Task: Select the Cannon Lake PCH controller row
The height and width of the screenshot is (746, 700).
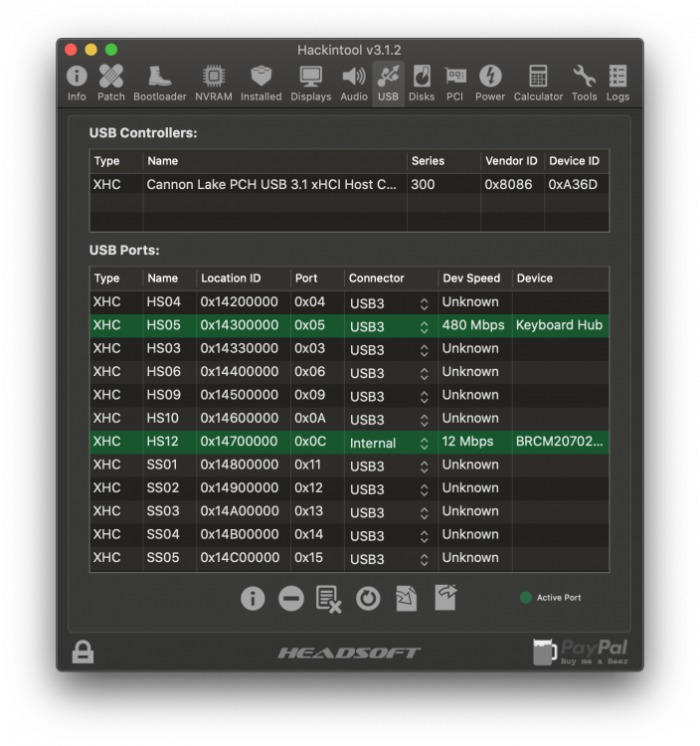Action: pos(349,185)
